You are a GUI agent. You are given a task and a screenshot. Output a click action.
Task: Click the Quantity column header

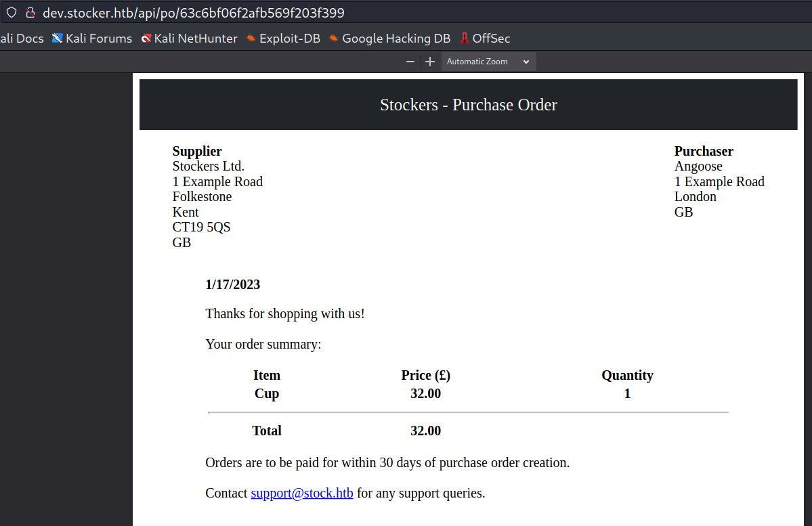627,375
